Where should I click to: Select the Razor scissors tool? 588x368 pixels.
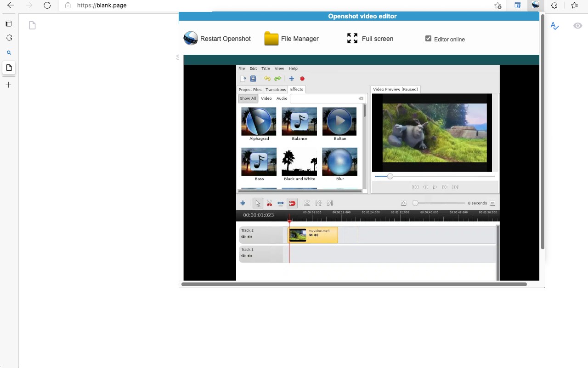[269, 203]
